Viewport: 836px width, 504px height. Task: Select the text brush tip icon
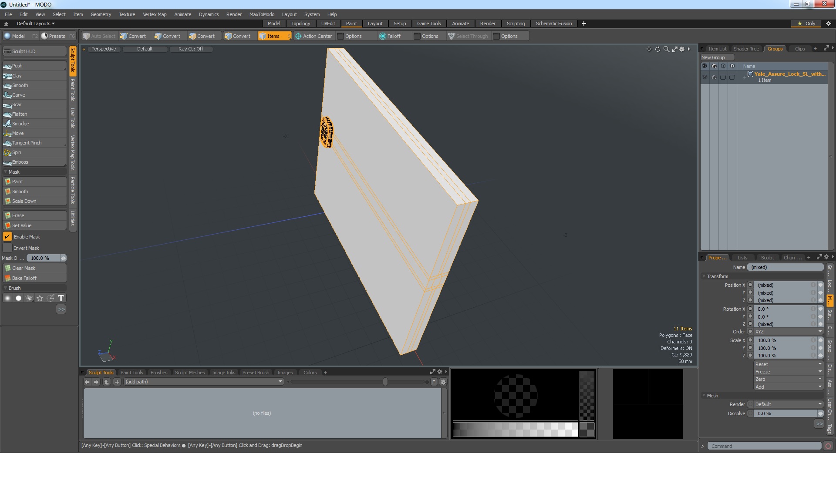click(x=61, y=298)
